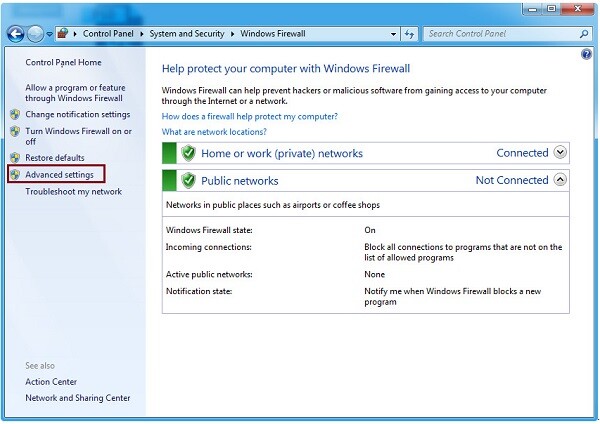The height and width of the screenshot is (424, 600).
Task: Open What are network locations link
Action: point(214,132)
